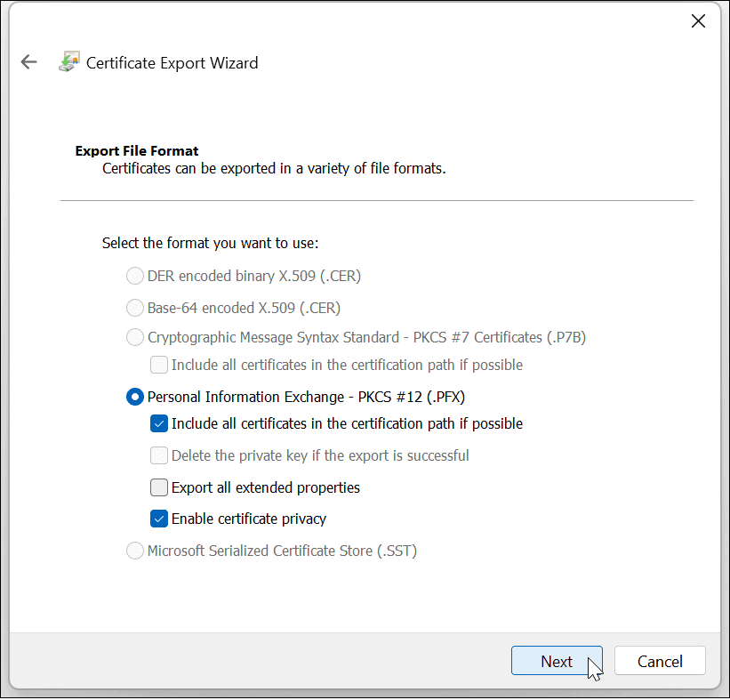Choose Base-64 encoded X.509 option
730x700 pixels.
point(135,308)
